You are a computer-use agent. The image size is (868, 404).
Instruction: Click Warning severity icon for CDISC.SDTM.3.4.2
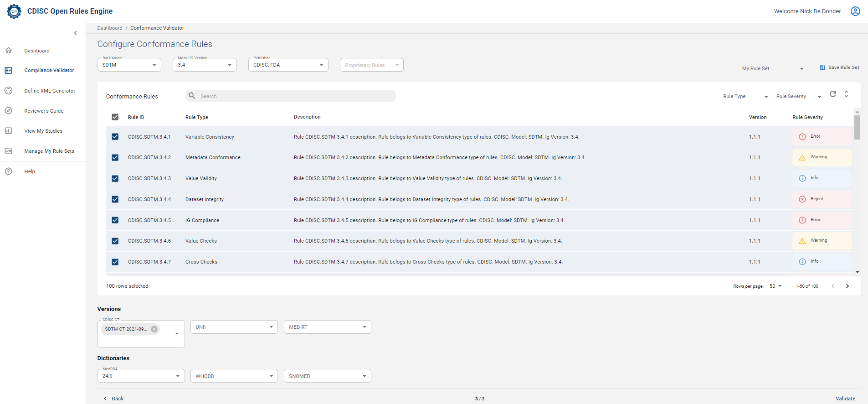coord(802,157)
